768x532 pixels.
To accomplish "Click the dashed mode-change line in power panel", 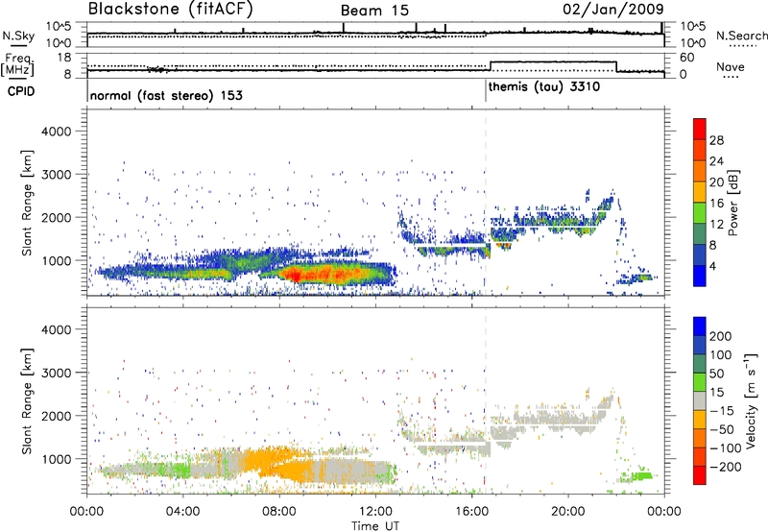I will pos(486,203).
